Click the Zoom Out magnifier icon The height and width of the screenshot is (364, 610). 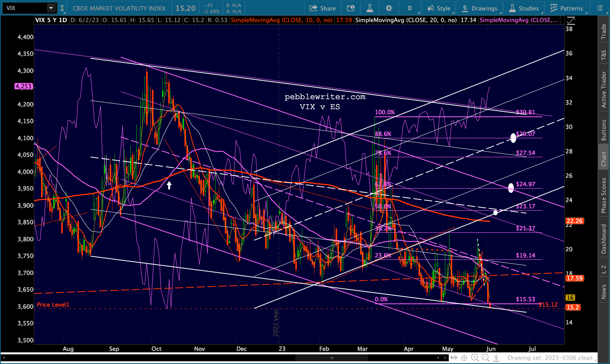point(485,357)
